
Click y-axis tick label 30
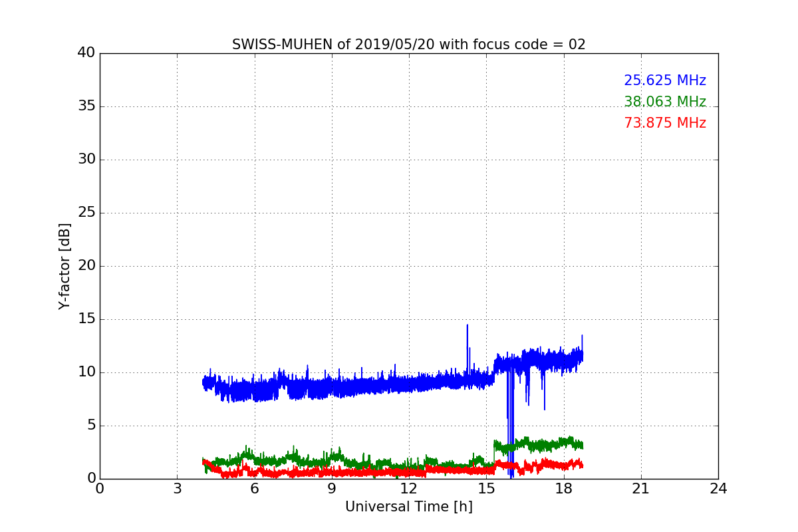86,160
